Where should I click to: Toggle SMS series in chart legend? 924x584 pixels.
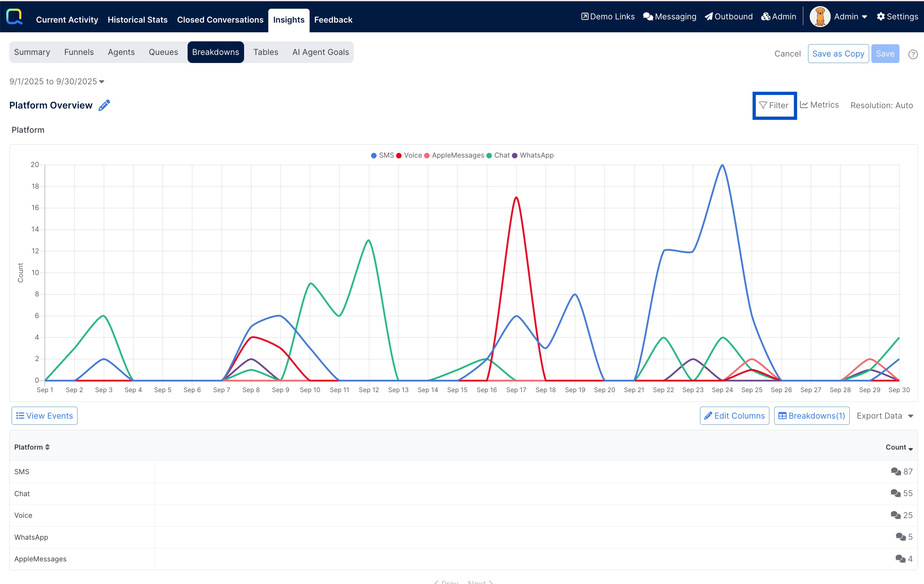point(382,155)
